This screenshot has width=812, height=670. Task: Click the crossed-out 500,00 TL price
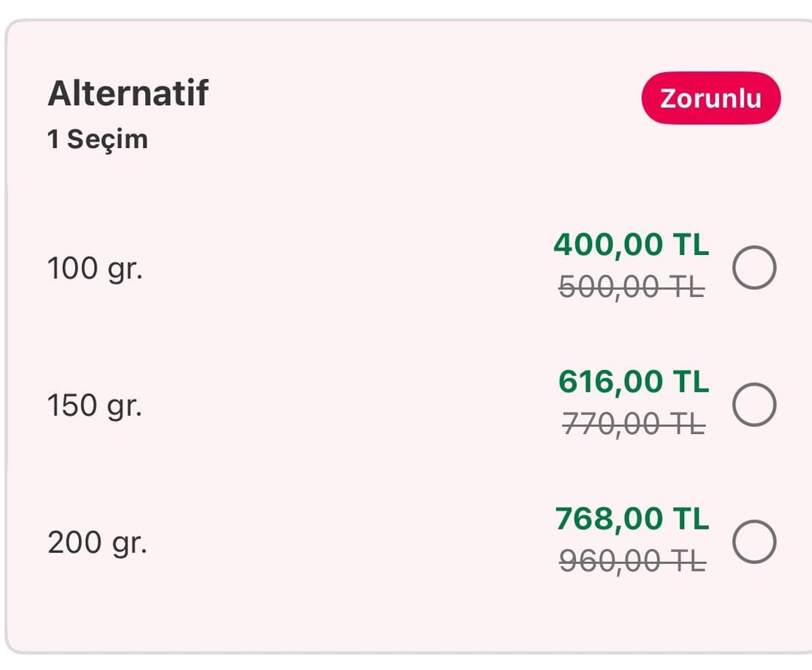(632, 286)
